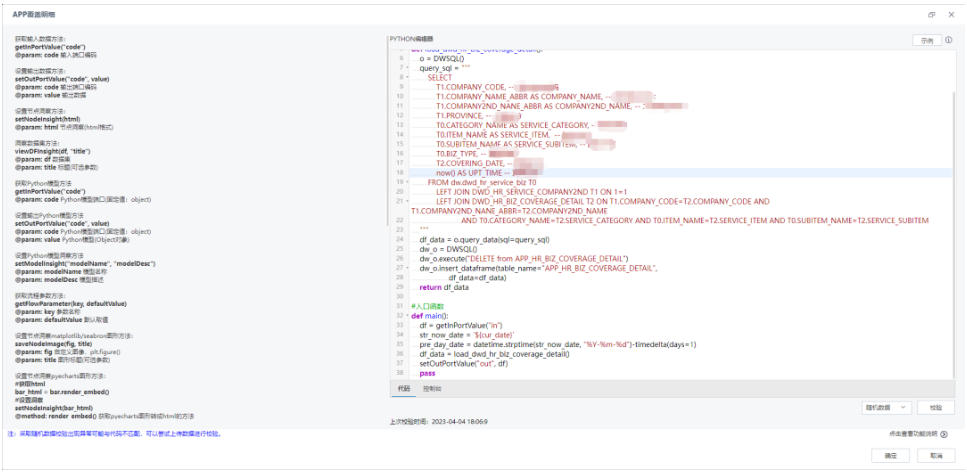
Task: Switch to the 控制台 tab
Action: 432,388
